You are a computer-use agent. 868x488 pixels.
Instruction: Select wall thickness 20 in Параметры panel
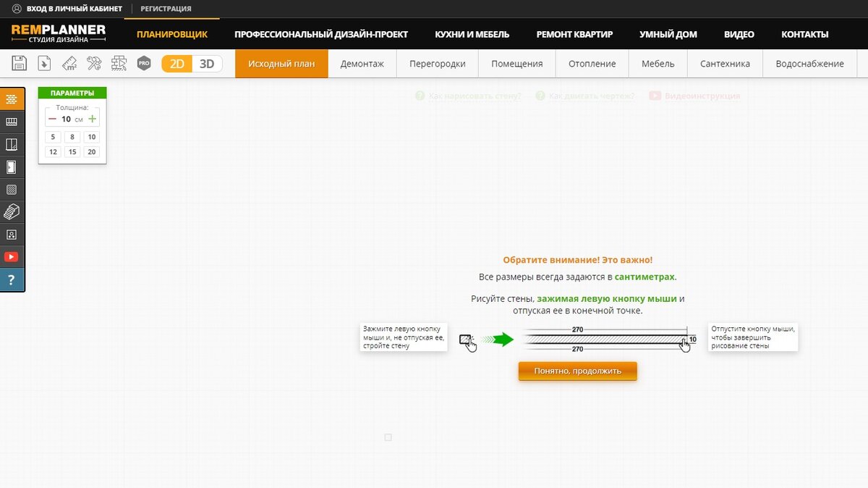pos(91,152)
